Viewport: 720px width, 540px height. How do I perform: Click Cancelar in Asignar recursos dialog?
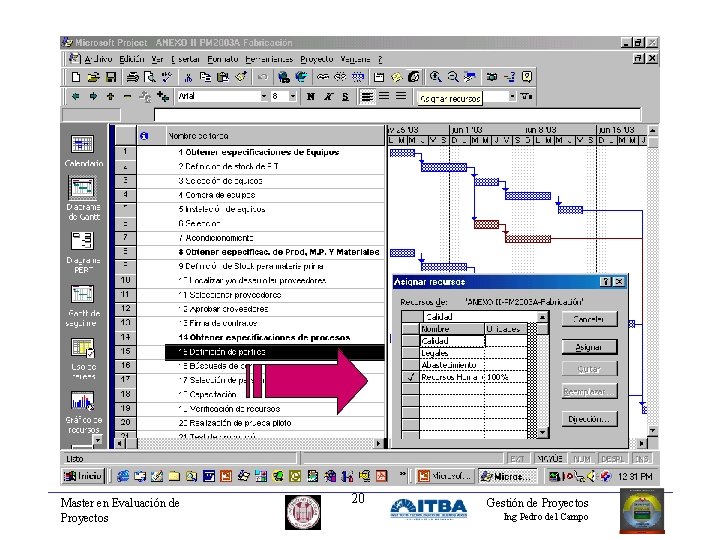point(589,319)
